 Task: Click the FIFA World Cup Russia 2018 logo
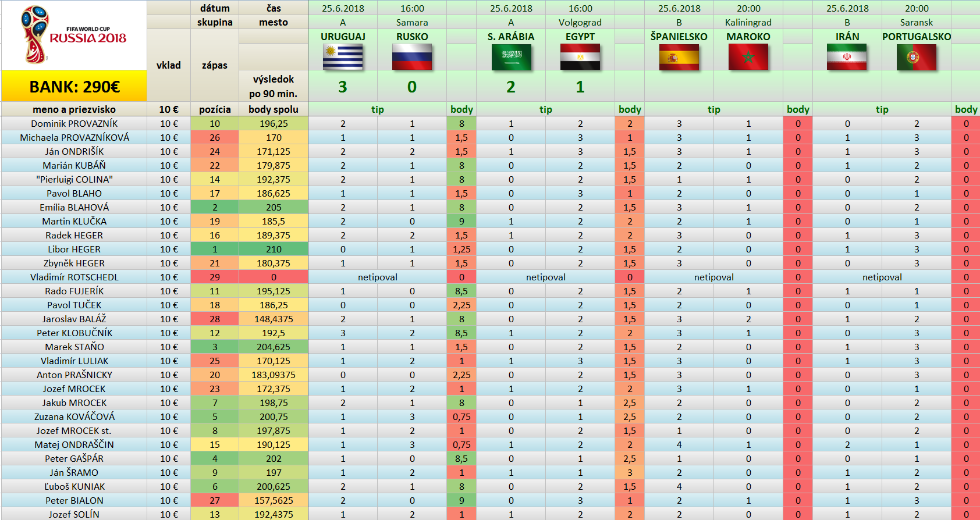(74, 35)
